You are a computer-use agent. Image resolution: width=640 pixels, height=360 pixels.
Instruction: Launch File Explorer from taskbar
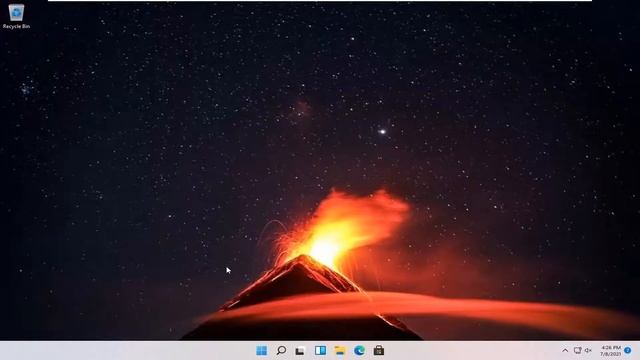340,350
